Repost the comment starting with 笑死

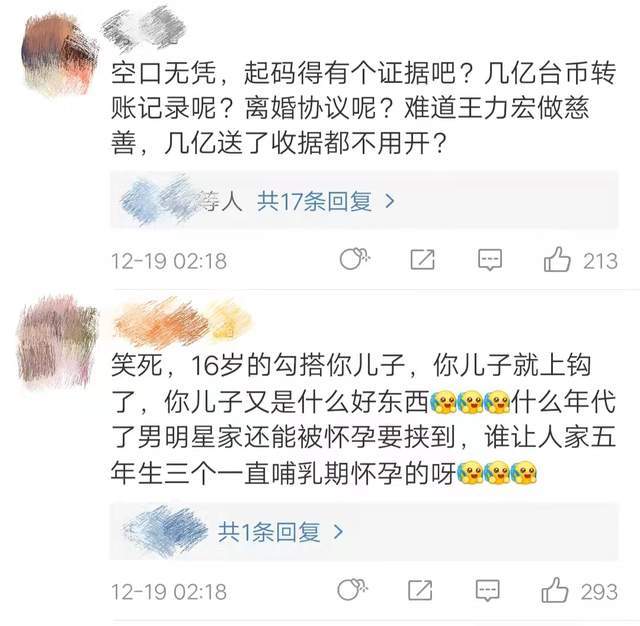420,590
